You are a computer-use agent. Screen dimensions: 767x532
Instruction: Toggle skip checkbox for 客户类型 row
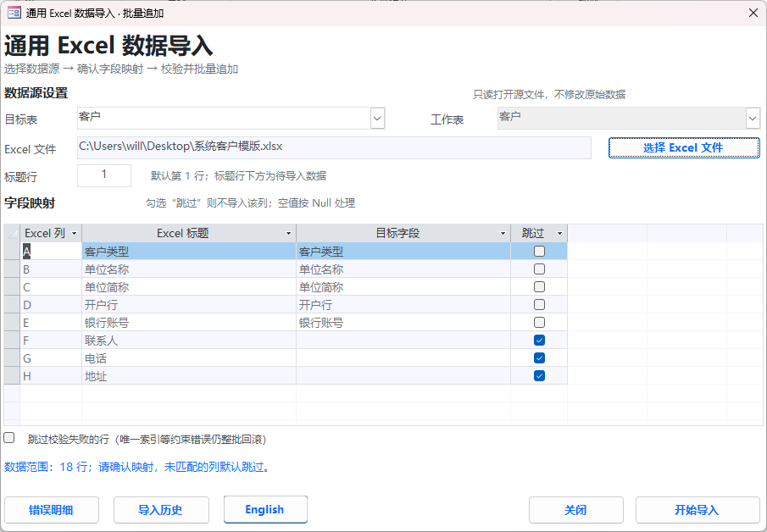coord(539,252)
